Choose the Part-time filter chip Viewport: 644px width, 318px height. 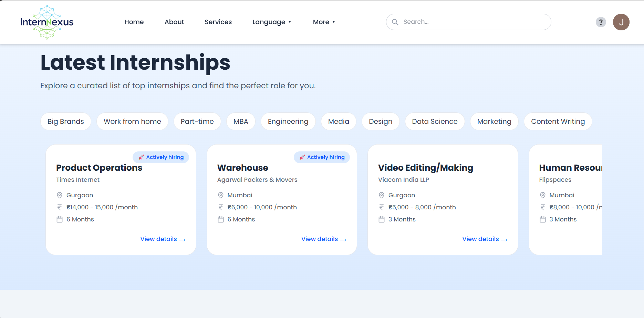coord(197,121)
